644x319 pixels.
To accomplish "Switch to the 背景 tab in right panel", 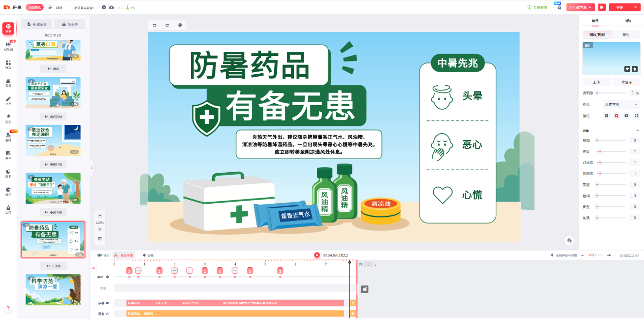I will coord(595,21).
